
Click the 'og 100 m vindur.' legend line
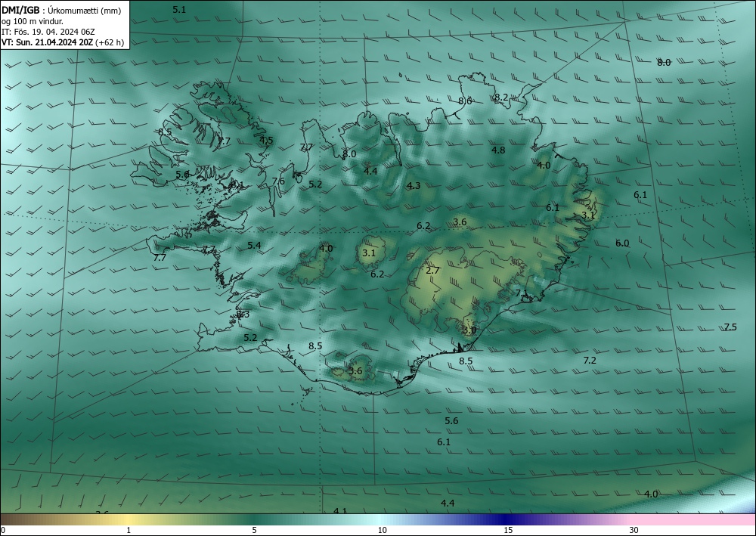(x=33, y=21)
